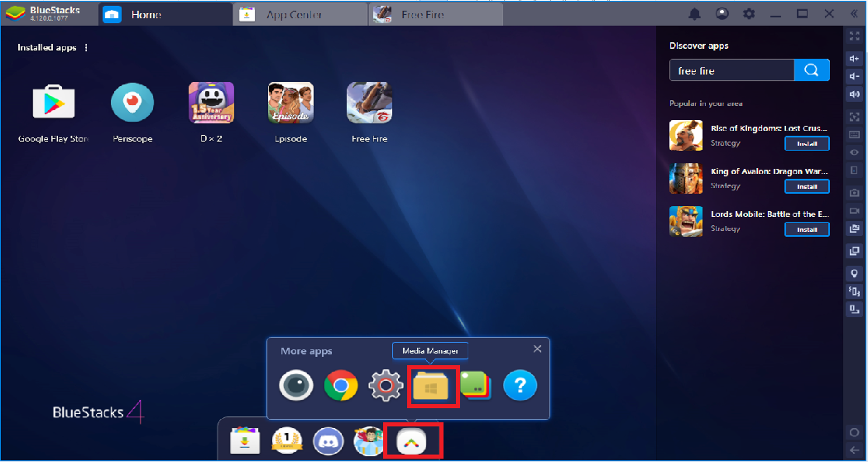Click the 'Installed apps' heading text

click(x=47, y=48)
